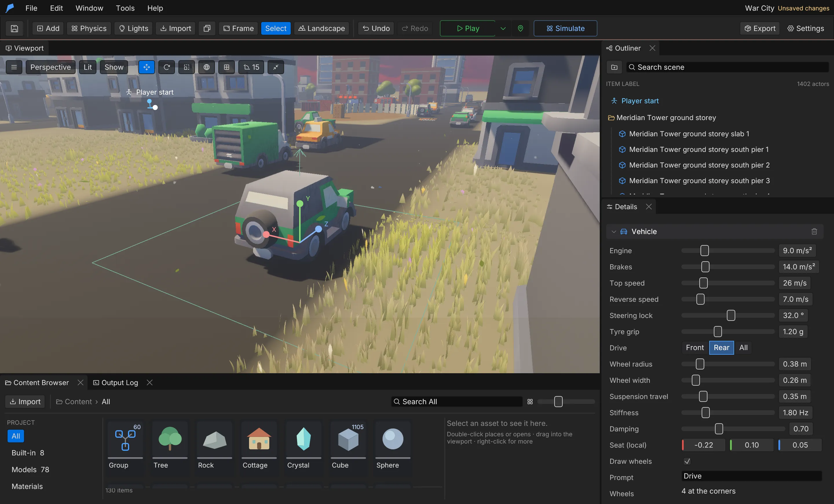The image size is (834, 504).
Task: Activate the Select mode button
Action: coord(276,28)
